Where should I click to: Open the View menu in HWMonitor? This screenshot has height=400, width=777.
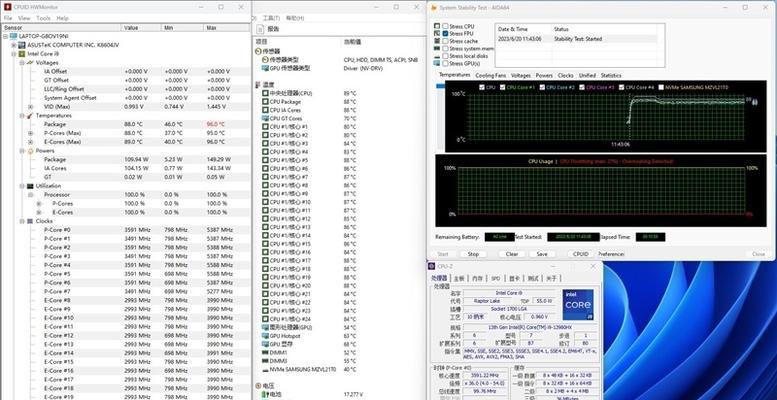(24, 18)
